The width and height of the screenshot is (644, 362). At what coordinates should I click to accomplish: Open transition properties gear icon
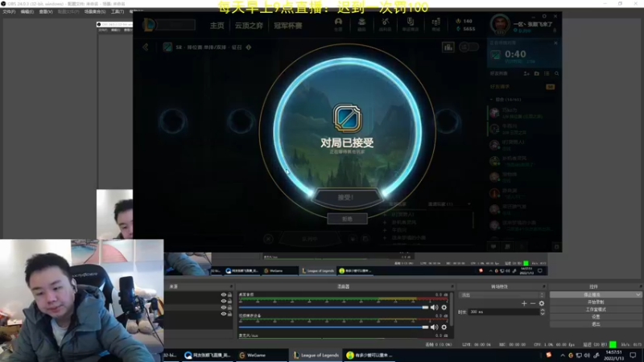pos(542,303)
